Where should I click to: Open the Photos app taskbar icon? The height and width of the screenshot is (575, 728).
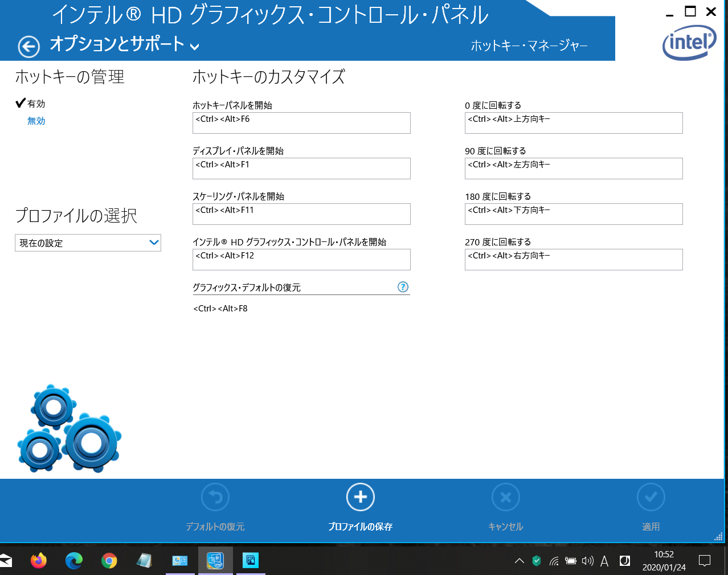(x=251, y=561)
